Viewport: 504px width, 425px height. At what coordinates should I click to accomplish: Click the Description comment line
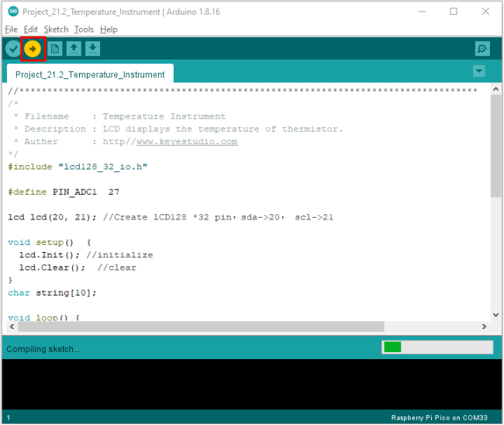pos(178,130)
